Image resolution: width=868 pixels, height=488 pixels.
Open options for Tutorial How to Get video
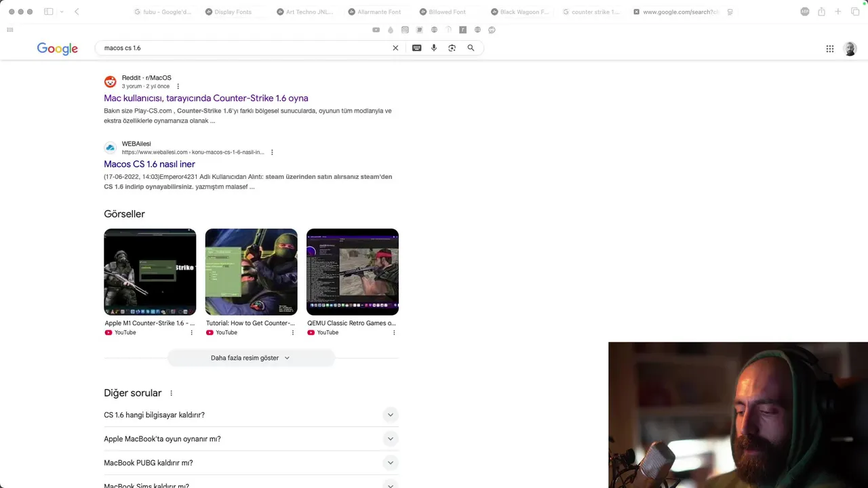293,333
